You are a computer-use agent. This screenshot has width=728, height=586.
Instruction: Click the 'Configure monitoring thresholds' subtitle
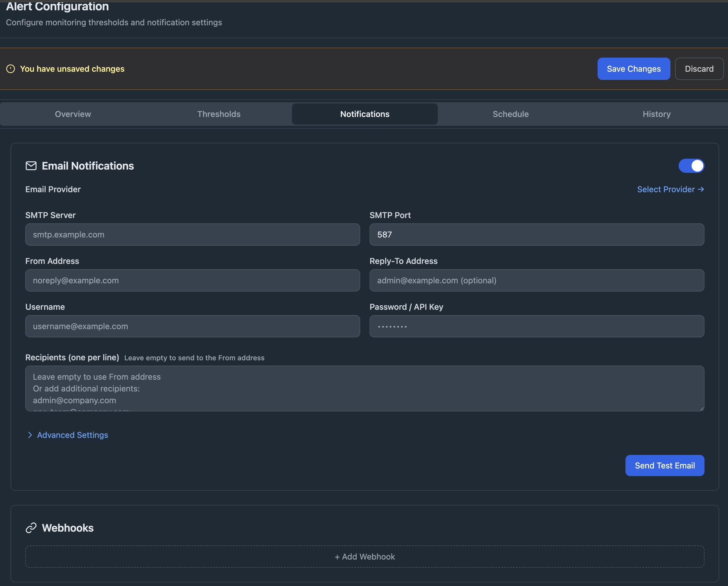coord(114,23)
